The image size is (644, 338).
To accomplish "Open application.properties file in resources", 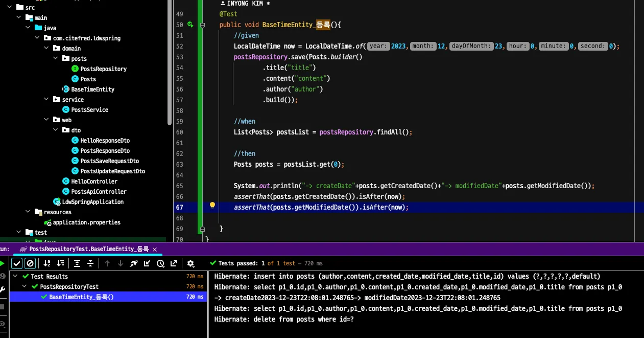I will (x=86, y=222).
